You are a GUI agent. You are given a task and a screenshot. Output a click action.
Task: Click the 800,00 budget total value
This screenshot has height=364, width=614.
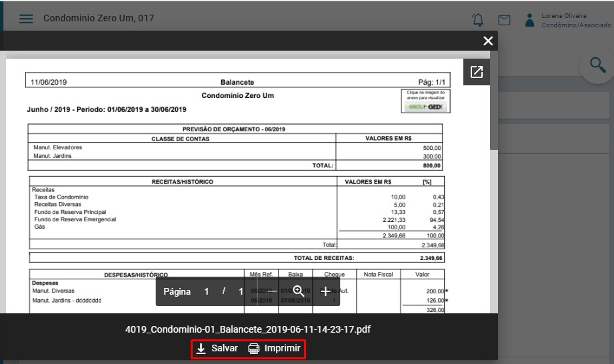point(431,165)
